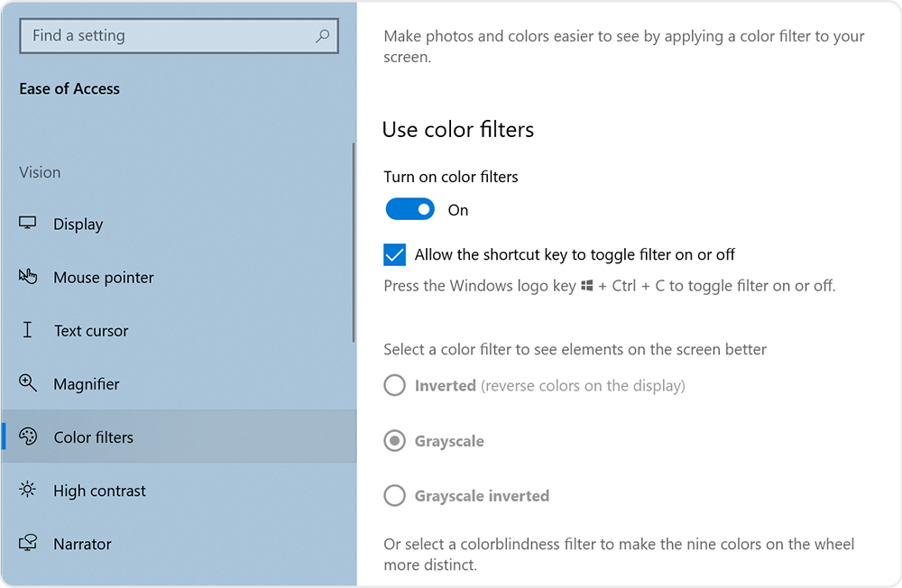Uncheck the shortcut key toggle option
Image resolution: width=902 pixels, height=588 pixels.
coord(394,254)
